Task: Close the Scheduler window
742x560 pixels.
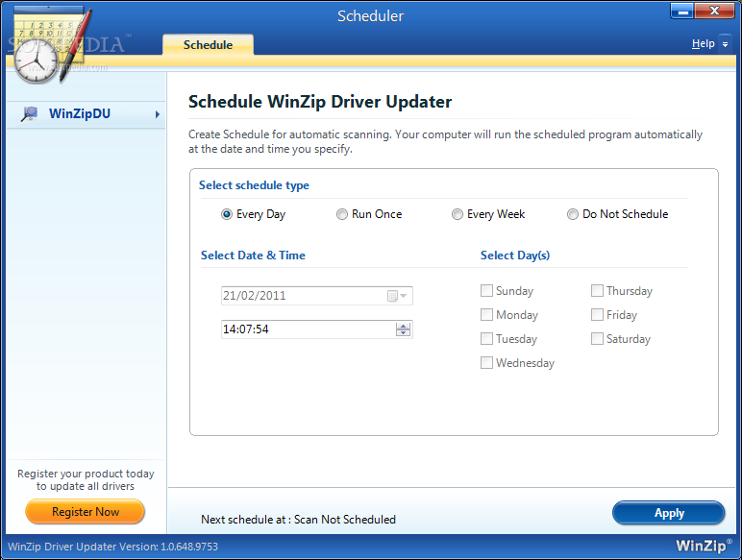Action: click(714, 12)
